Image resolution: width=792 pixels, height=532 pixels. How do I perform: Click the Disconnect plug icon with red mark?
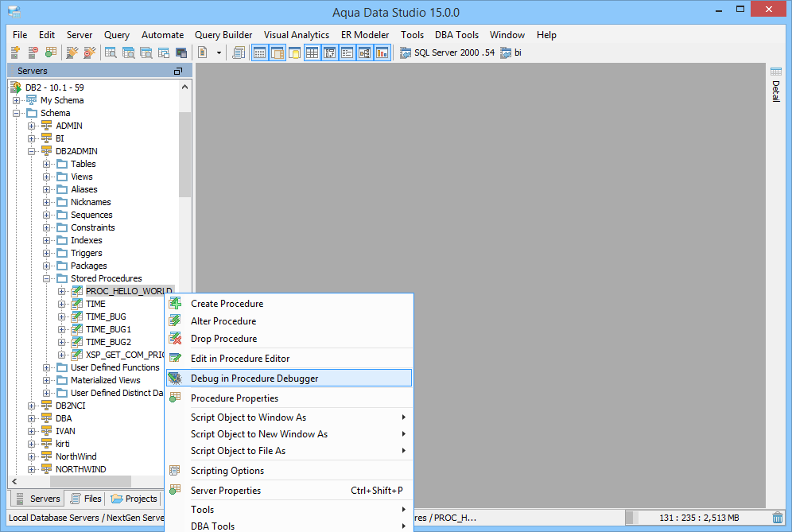click(90, 52)
